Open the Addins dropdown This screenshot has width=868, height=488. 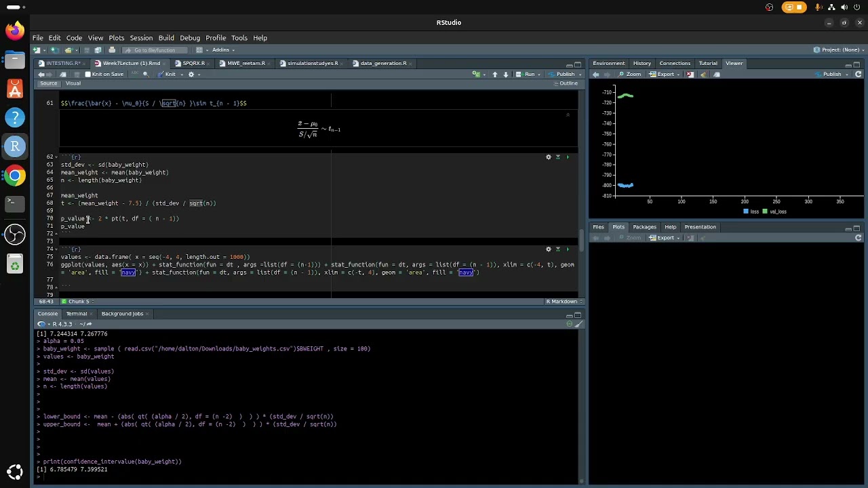click(x=223, y=50)
